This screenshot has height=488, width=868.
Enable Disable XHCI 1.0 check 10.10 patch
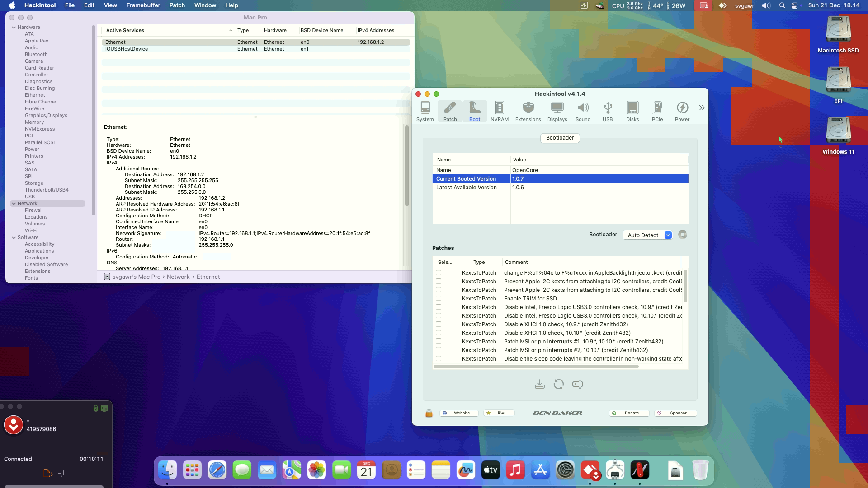coord(439,333)
